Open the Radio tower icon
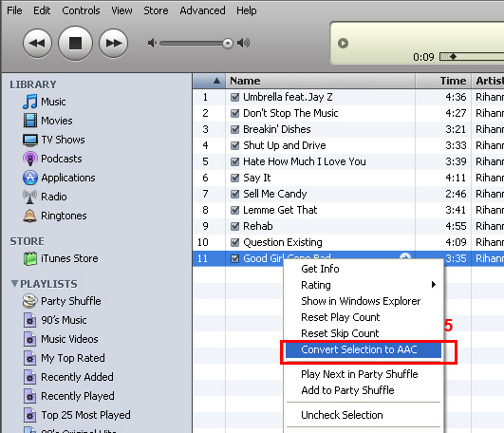Viewport: 504px width, 433px height. 29,197
